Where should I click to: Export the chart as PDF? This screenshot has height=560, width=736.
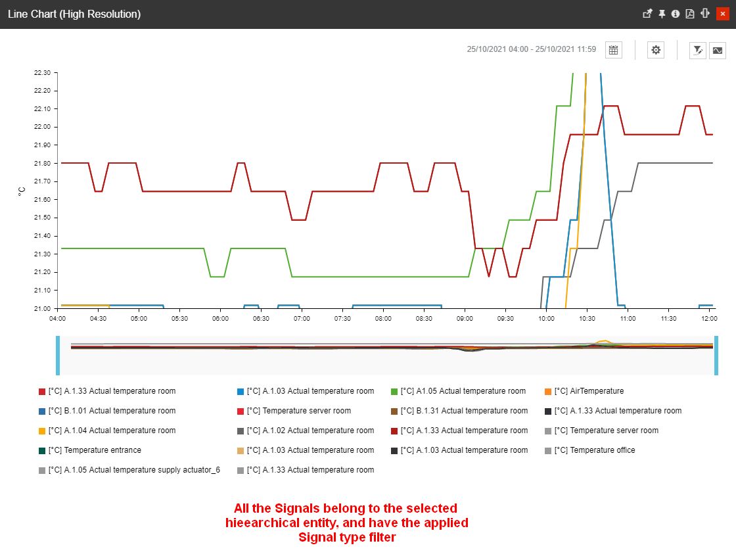click(690, 14)
